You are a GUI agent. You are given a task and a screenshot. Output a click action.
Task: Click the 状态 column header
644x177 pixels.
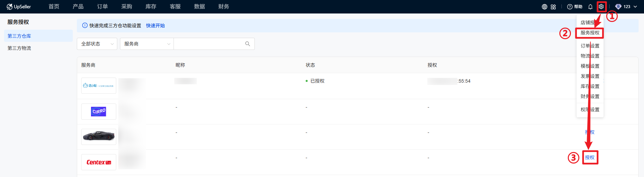point(310,65)
